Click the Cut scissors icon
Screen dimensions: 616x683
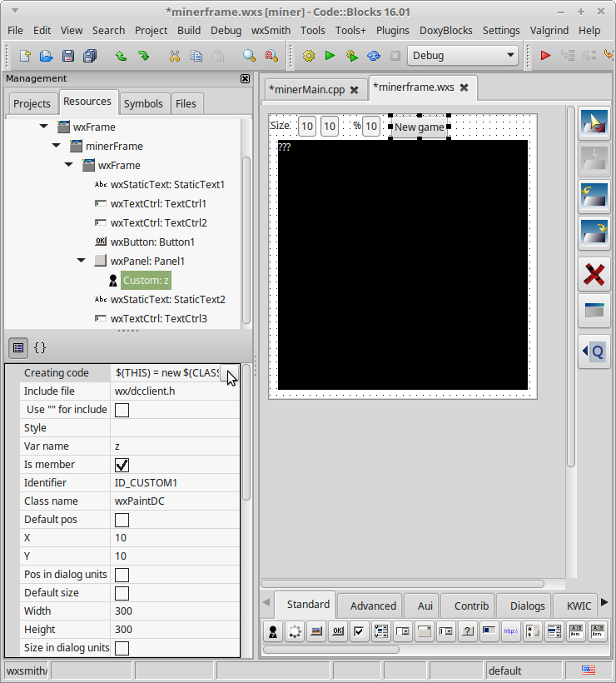[x=175, y=56]
